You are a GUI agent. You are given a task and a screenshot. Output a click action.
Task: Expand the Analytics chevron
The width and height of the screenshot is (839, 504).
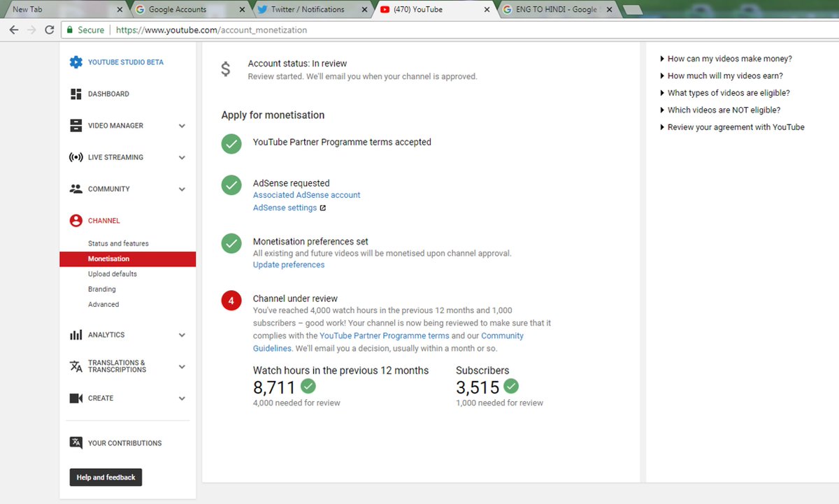(182, 336)
